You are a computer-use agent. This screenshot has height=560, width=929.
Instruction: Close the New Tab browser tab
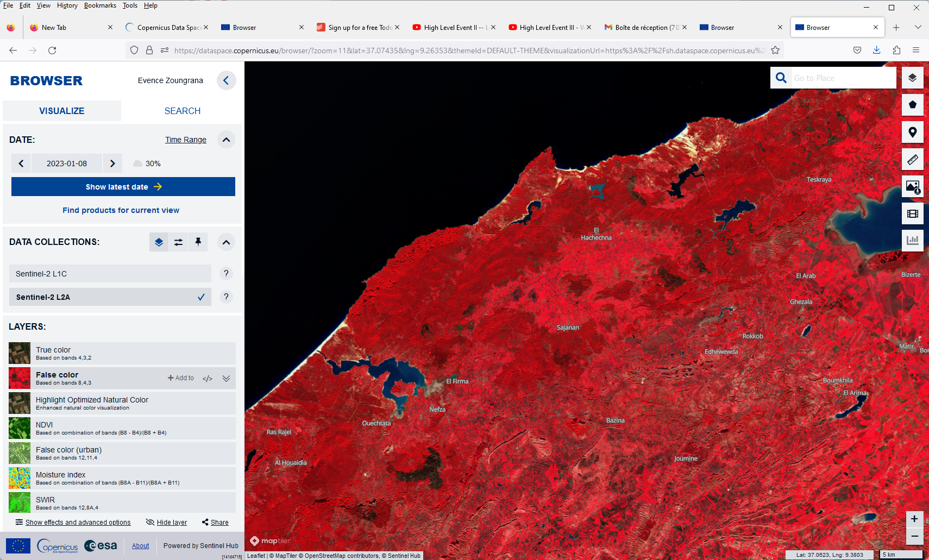[x=110, y=28]
